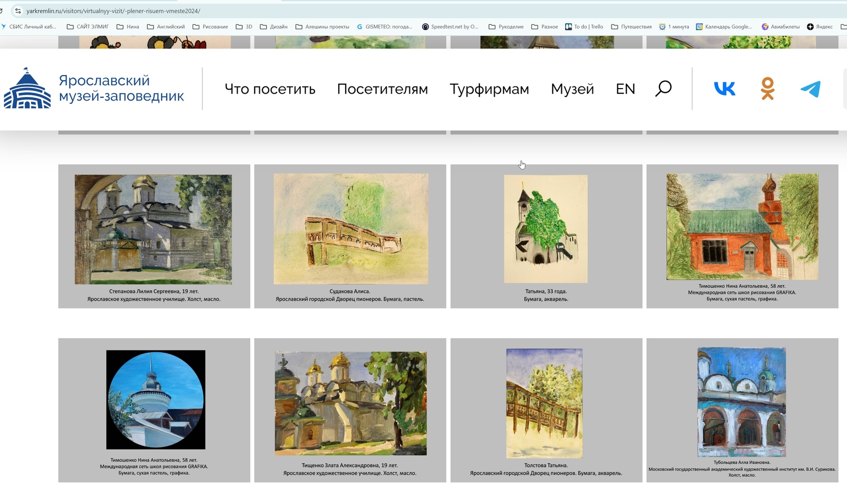The image size is (847, 504).
Task: Open the Что посетить menu
Action: pos(270,89)
